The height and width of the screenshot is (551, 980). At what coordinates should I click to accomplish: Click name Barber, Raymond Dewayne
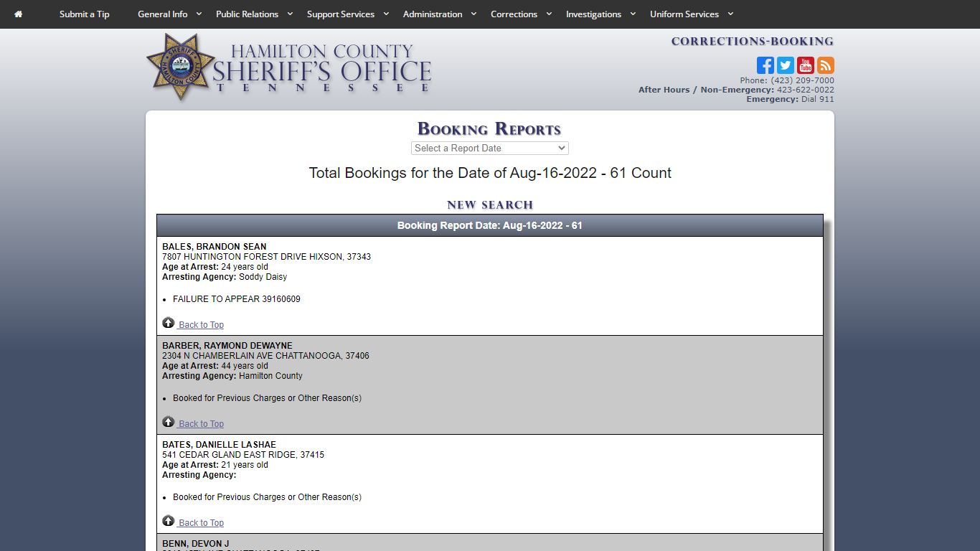227,346
